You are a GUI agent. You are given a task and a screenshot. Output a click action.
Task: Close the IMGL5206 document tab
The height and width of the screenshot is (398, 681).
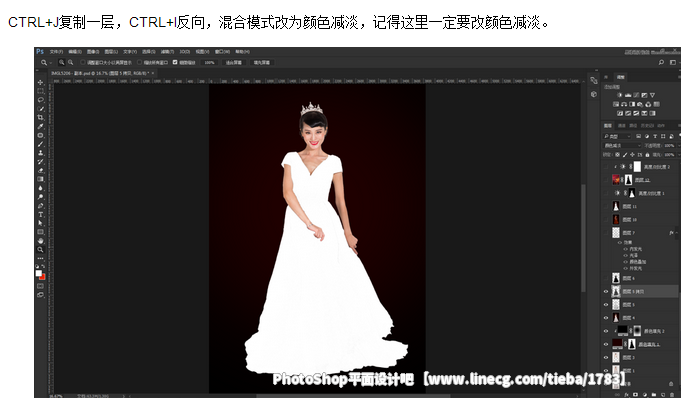click(153, 73)
